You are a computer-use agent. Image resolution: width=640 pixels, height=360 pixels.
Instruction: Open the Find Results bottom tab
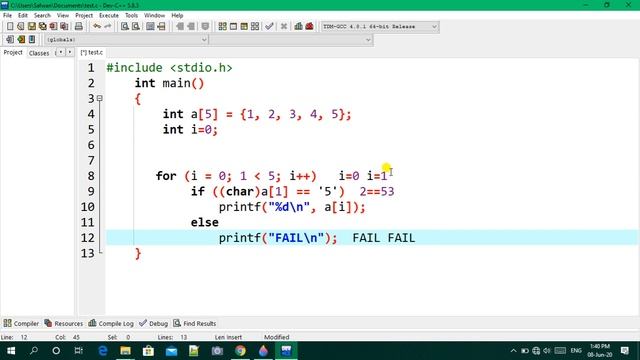tap(195, 323)
